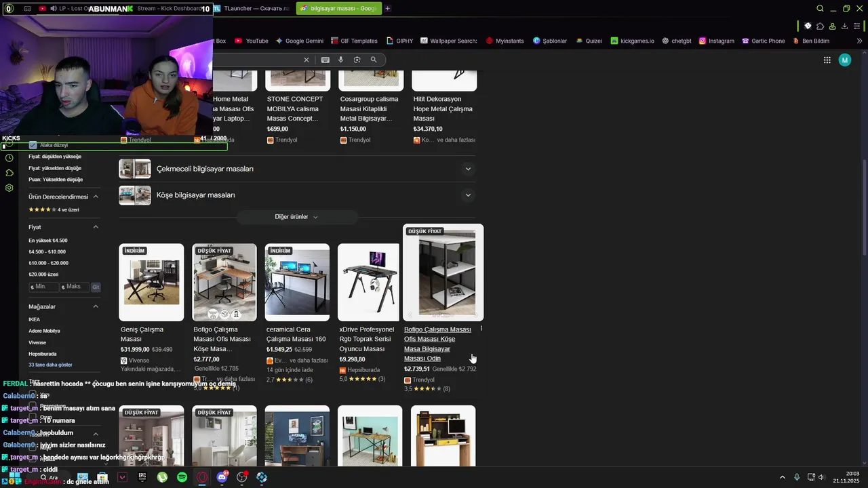Switch to Stream - Kick Dashboard tab
868x488 pixels.
coord(168,9)
